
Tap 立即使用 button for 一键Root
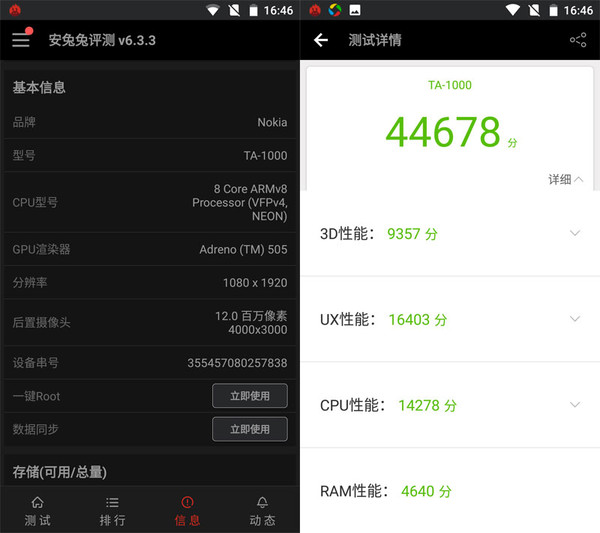(250, 396)
